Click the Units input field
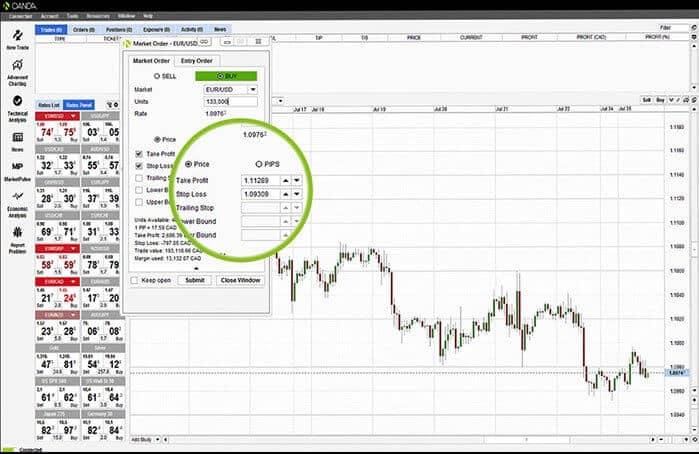The image size is (699, 454). [230, 102]
